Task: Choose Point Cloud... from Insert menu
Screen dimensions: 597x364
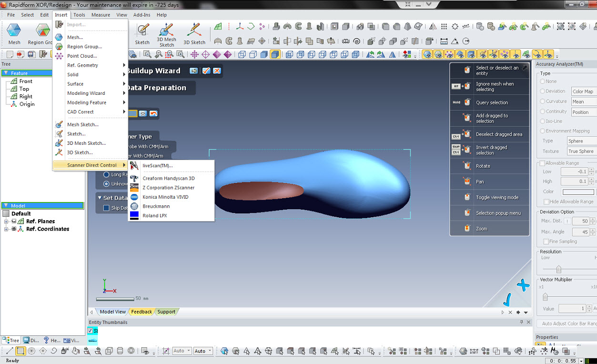Action: point(82,56)
